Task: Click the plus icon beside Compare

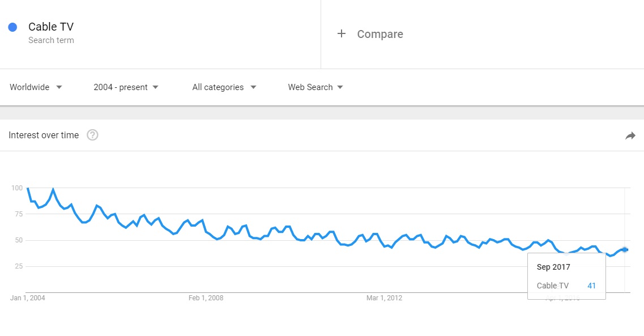Action: [342, 33]
